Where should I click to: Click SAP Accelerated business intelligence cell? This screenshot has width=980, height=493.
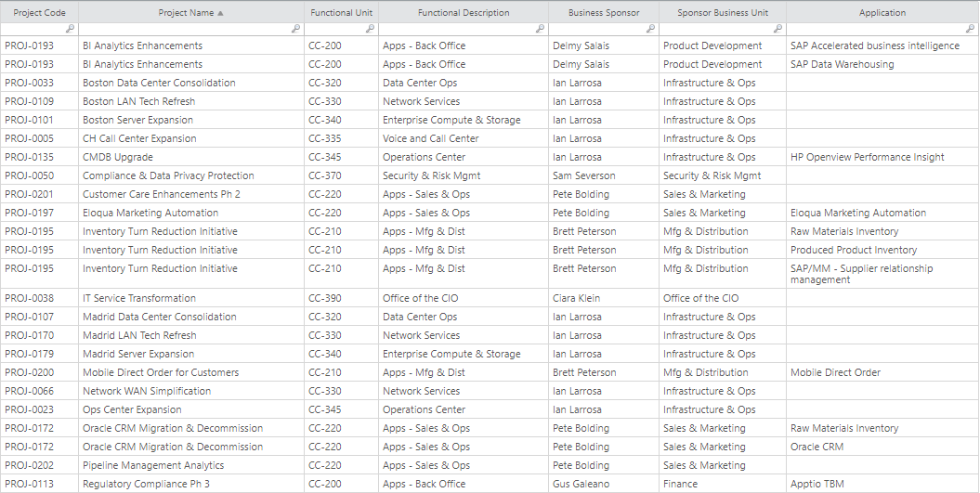click(x=882, y=45)
